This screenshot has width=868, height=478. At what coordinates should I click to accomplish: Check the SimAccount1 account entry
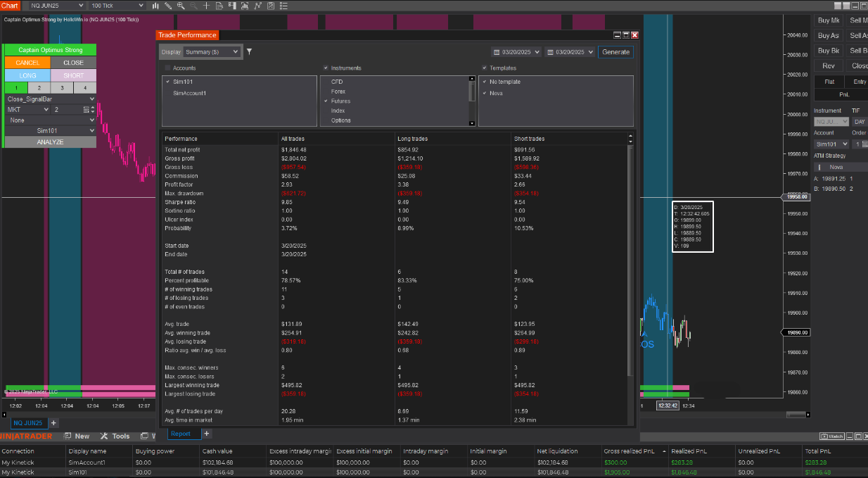pyautogui.click(x=167, y=93)
